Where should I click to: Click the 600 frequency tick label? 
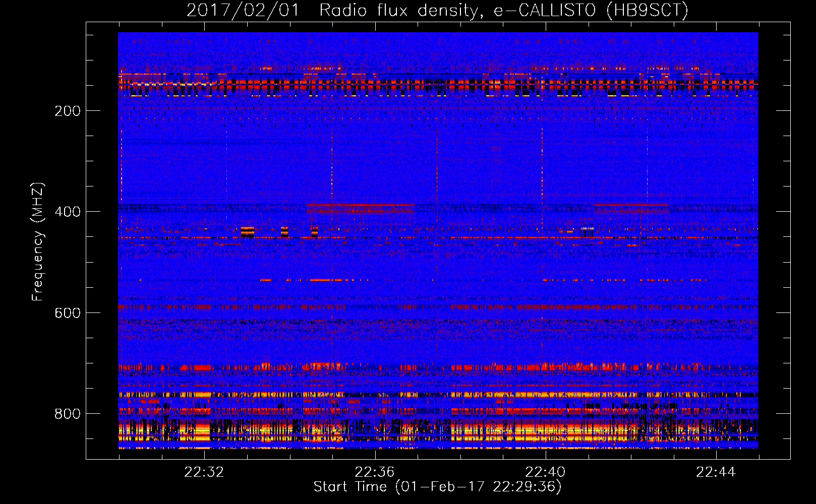click(68, 313)
